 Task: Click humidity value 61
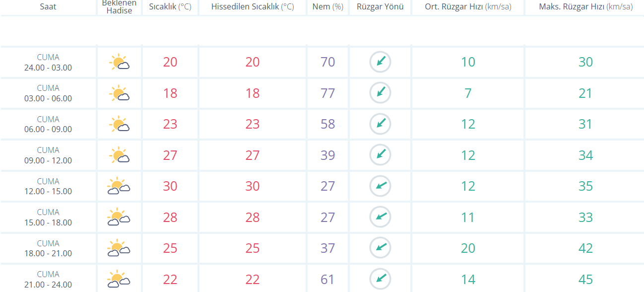pyautogui.click(x=328, y=279)
